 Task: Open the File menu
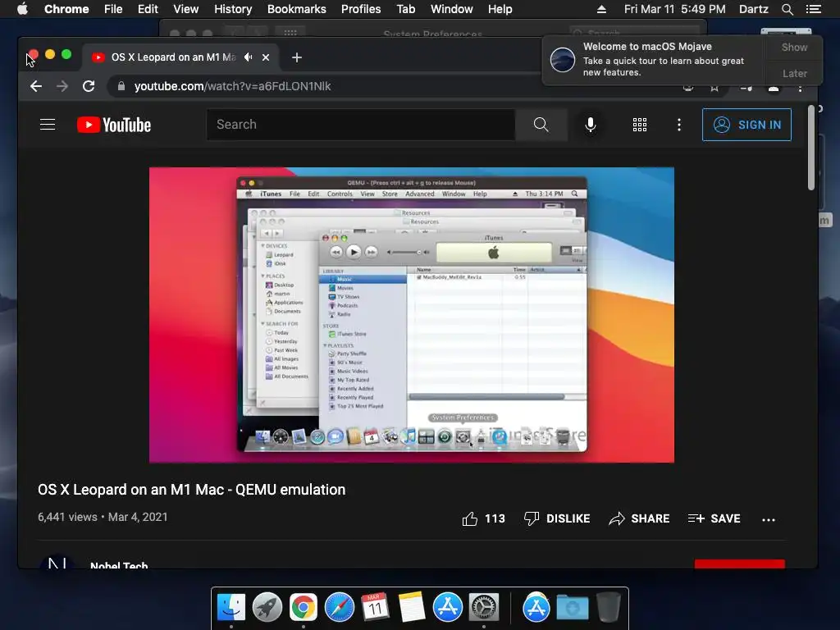point(113,9)
